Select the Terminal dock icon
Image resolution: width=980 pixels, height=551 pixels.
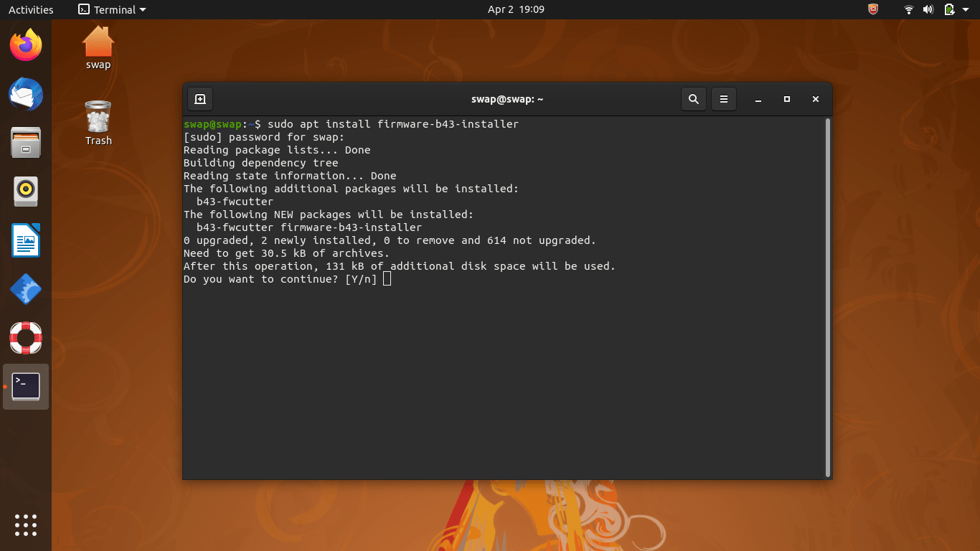click(x=26, y=387)
